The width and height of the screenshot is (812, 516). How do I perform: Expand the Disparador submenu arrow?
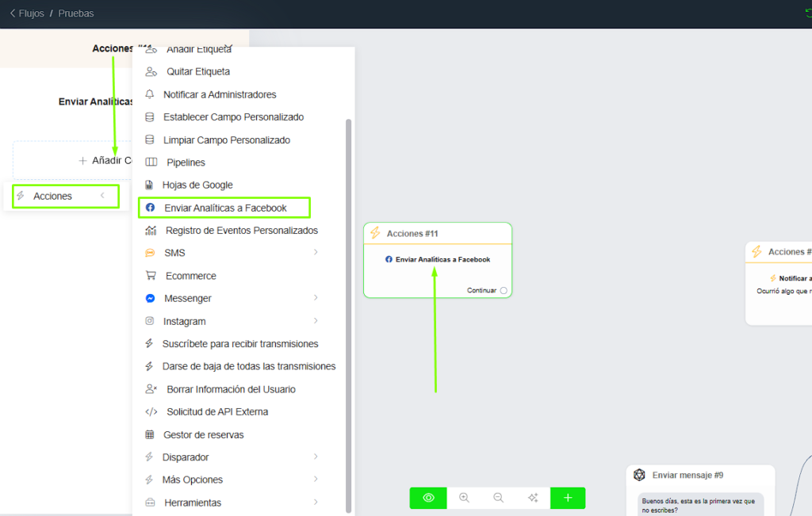(316, 457)
